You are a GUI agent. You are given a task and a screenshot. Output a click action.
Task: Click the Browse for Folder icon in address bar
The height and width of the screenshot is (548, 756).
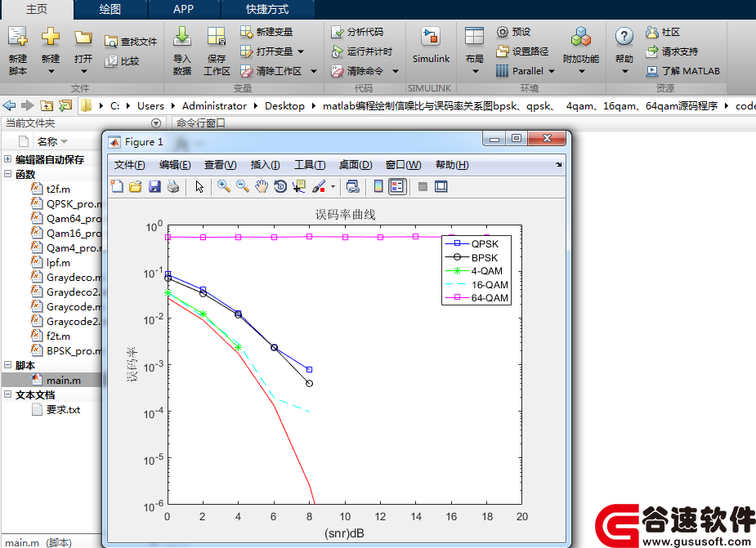pos(65,105)
